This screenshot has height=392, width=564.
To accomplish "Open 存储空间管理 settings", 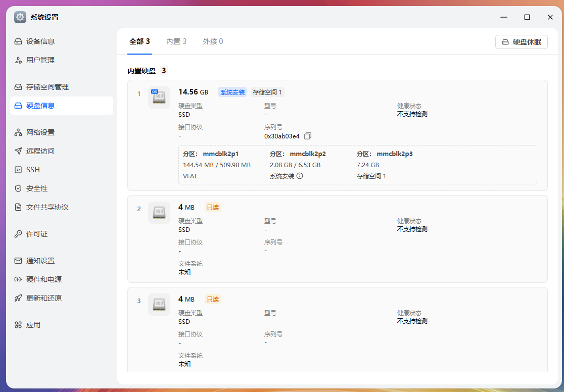I will coord(45,86).
